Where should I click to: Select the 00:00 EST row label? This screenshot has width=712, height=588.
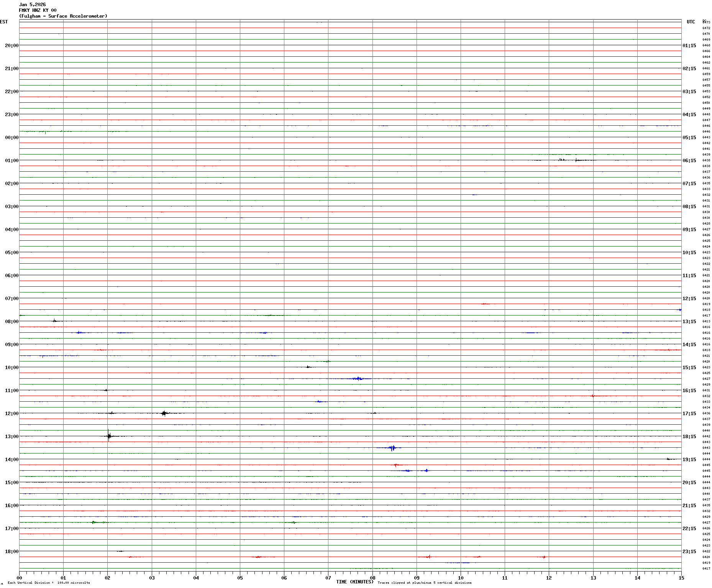[11, 138]
